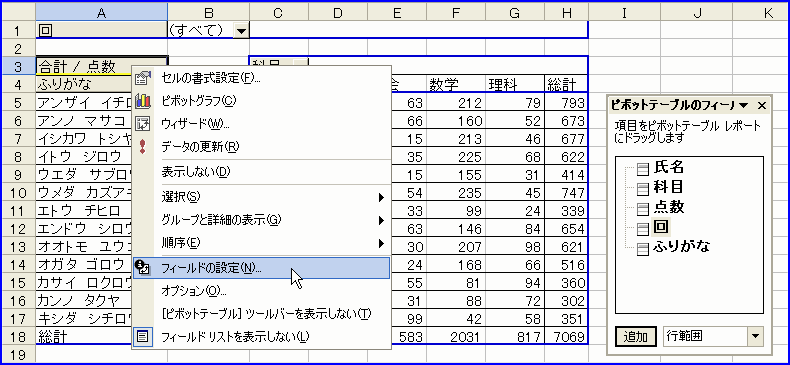Select 氏名 in the field list

tap(669, 168)
